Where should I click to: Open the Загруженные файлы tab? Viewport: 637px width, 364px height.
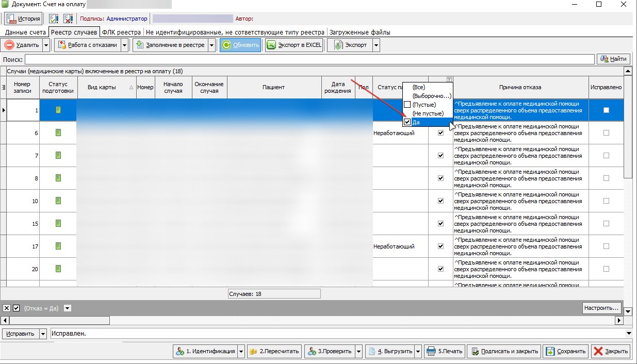point(360,32)
